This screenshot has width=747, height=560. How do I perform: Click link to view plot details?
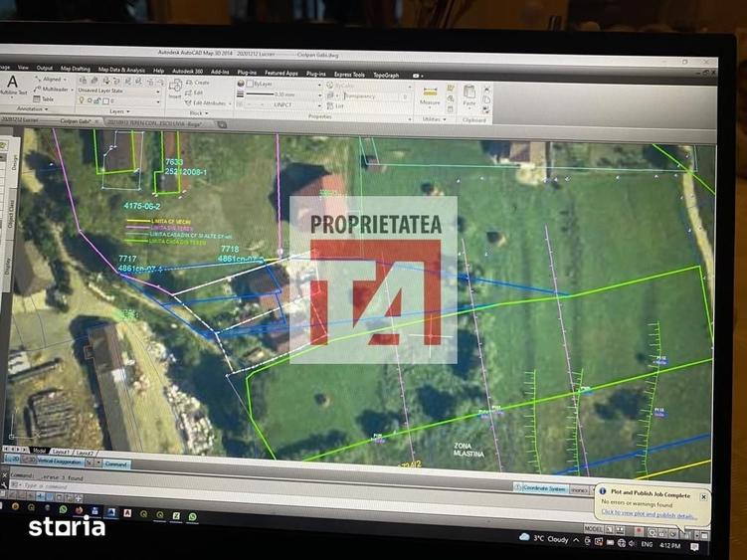click(x=649, y=514)
